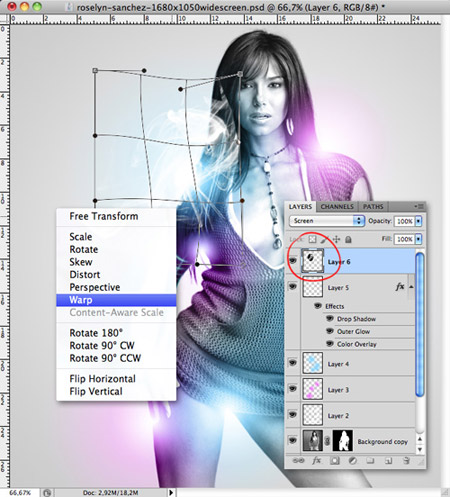
Task: Click the layer mask thumbnail on Background copy
Action: click(343, 441)
